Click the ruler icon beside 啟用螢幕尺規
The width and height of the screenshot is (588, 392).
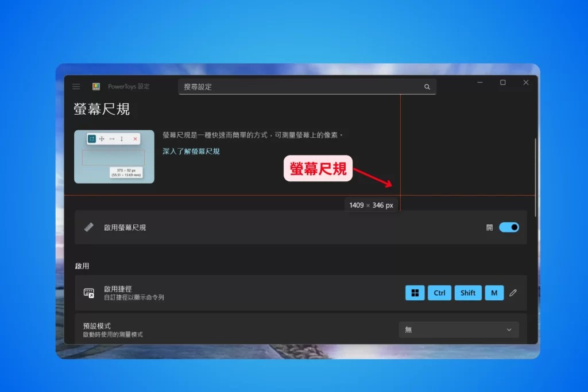click(x=89, y=227)
